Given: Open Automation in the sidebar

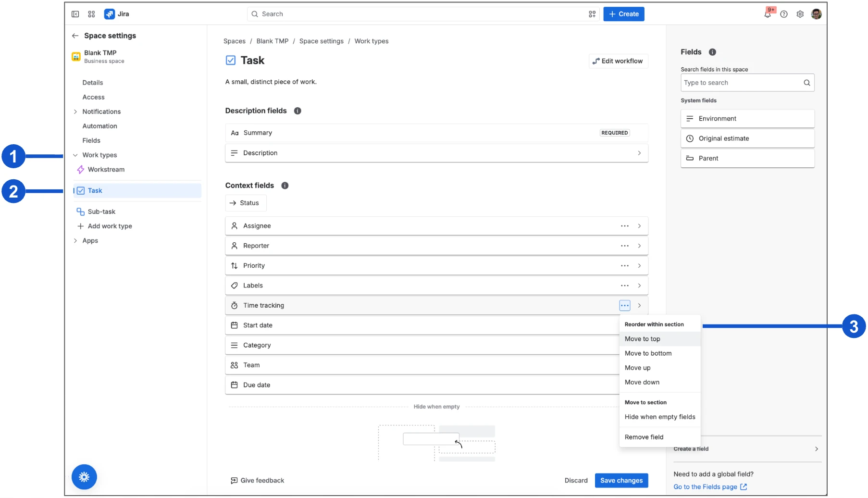Looking at the screenshot, I should point(99,126).
